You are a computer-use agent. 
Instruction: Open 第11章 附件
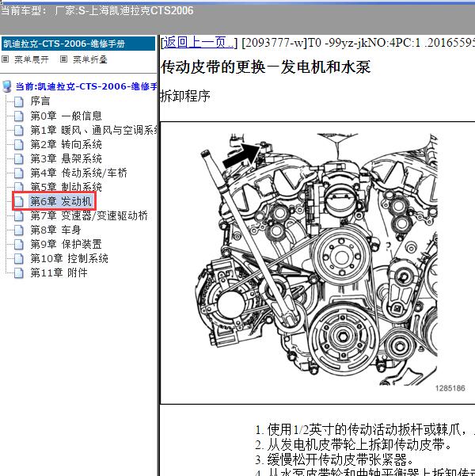pyautogui.click(x=59, y=272)
